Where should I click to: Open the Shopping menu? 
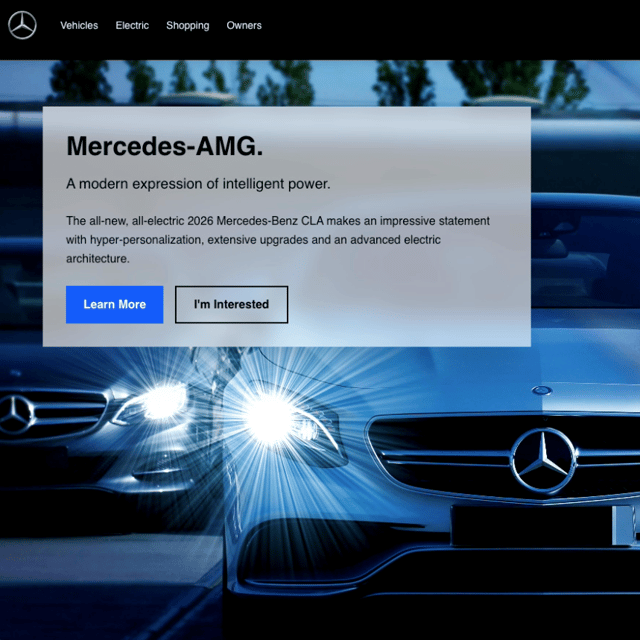click(187, 26)
